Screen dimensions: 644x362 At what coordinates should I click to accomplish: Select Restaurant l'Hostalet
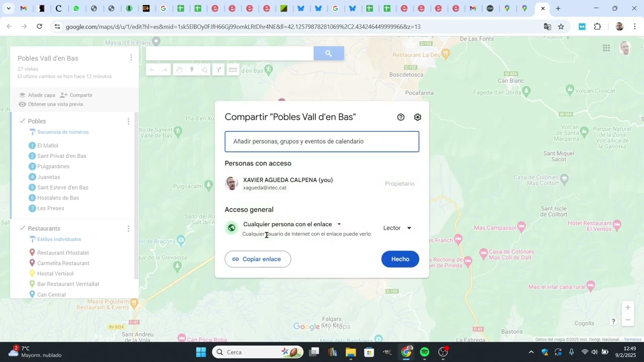point(63,253)
